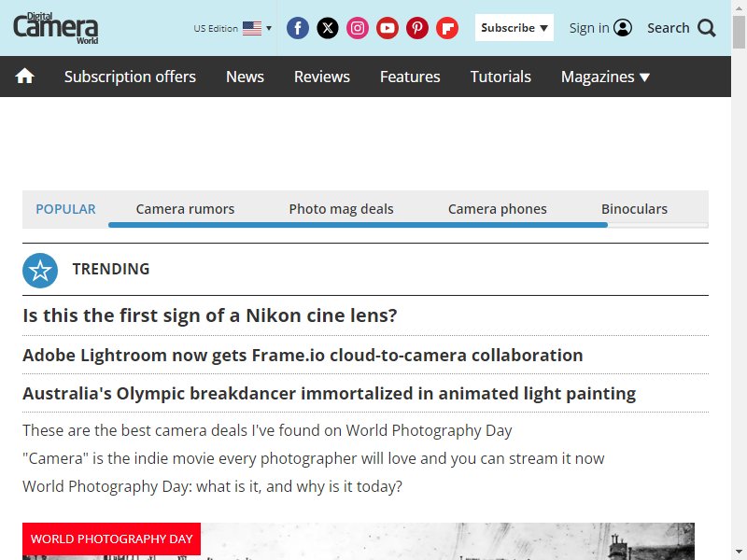Select the Binoculars topic
747x560 pixels.
(634, 209)
